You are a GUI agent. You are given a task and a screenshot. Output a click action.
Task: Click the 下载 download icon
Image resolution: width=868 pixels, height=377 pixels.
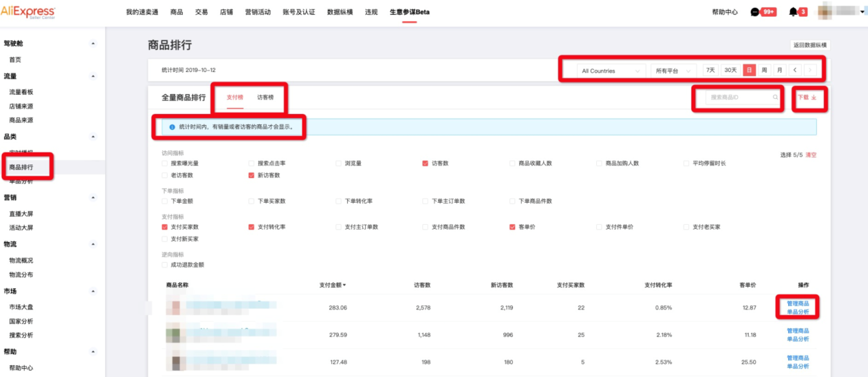pos(813,98)
